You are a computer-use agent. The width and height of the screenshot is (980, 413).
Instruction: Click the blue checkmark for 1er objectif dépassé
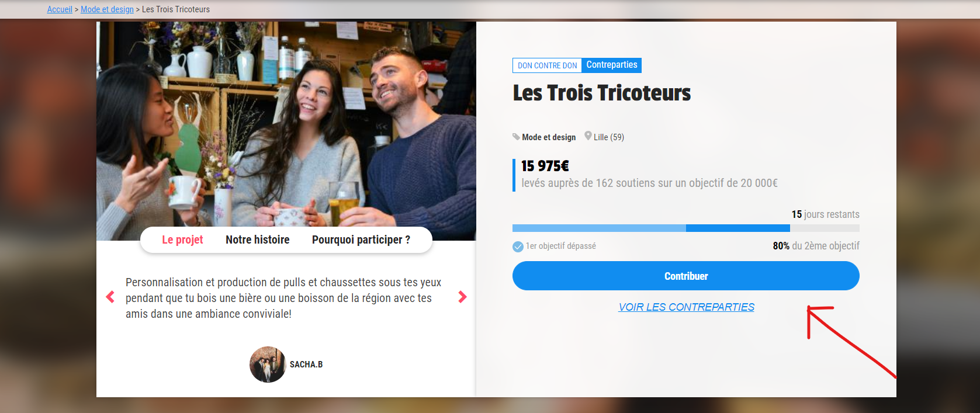(x=518, y=247)
